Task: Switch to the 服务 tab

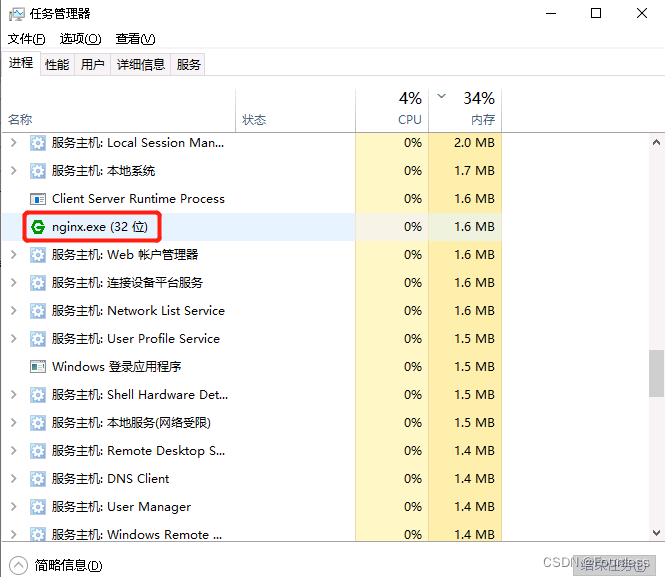Action: 188,64
